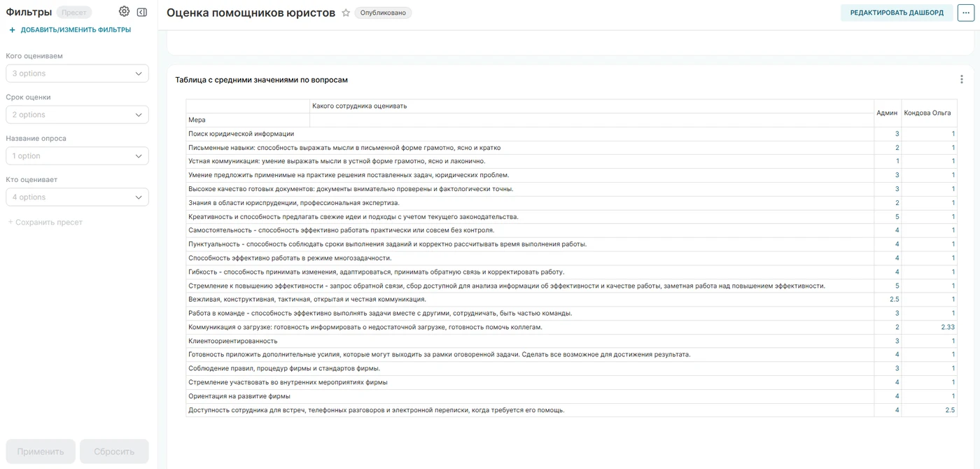Click 'Применить' filters button
980x469 pixels.
(x=41, y=451)
